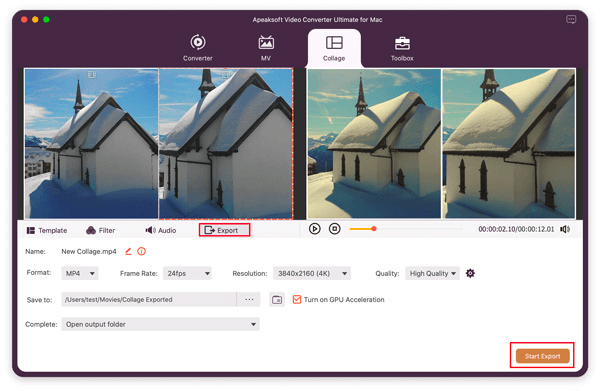Viewport: 600px width, 391px height.
Task: Click the red close window button
Action: coord(24,20)
